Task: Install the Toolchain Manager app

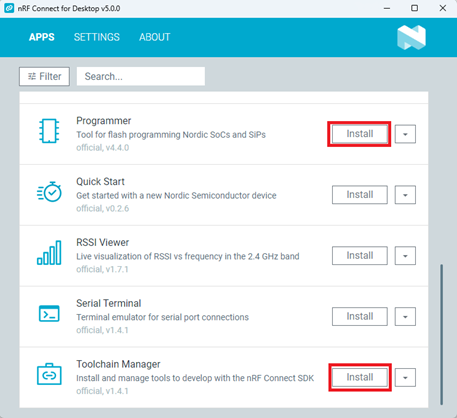Action: pos(360,377)
